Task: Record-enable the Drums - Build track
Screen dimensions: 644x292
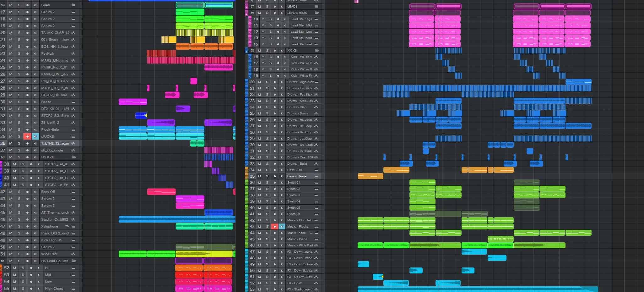Action: click(x=274, y=164)
